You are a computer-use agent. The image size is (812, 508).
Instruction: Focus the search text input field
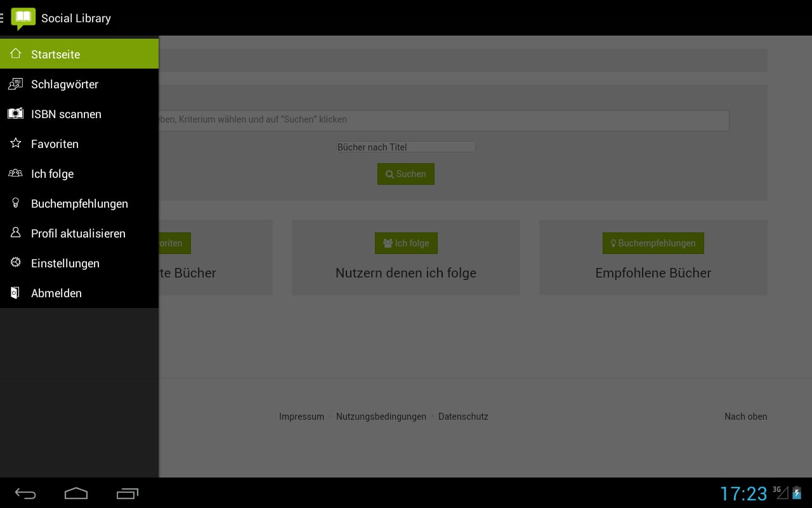tap(444, 120)
